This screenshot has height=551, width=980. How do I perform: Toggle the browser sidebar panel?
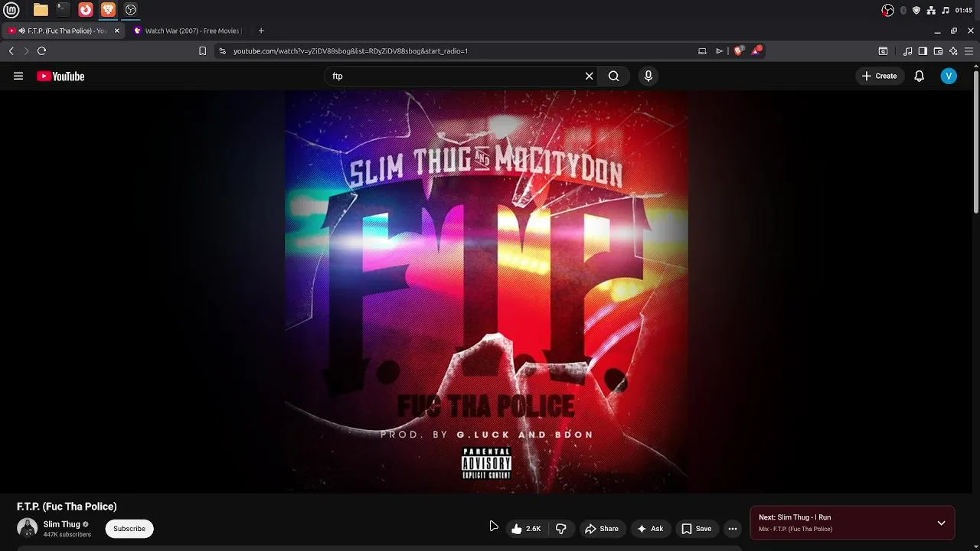923,51
